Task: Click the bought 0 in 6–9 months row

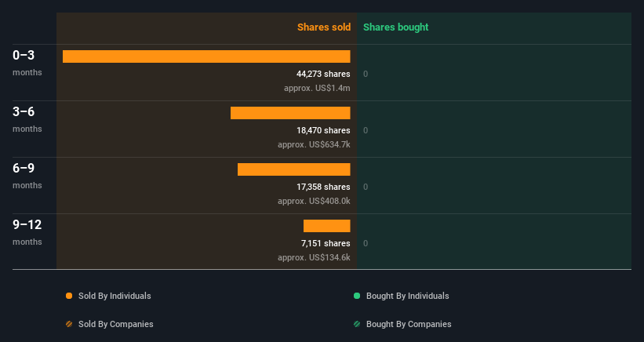Action: [x=366, y=187]
